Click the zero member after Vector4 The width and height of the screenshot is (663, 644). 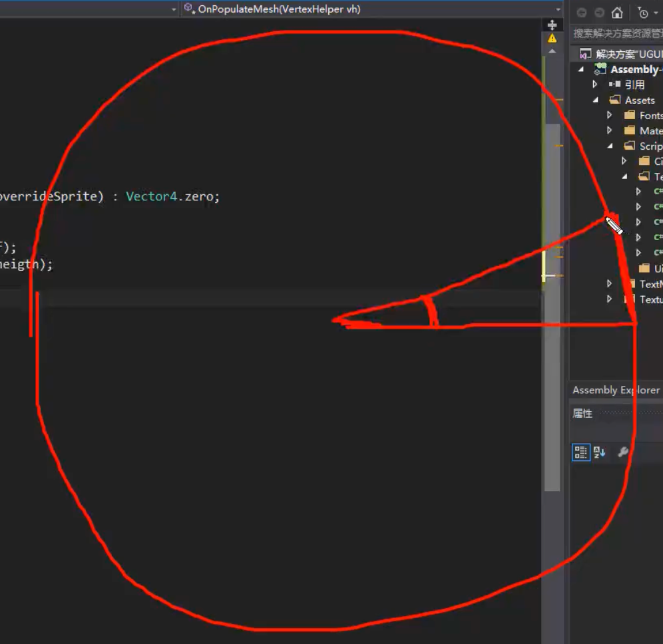[x=199, y=197]
